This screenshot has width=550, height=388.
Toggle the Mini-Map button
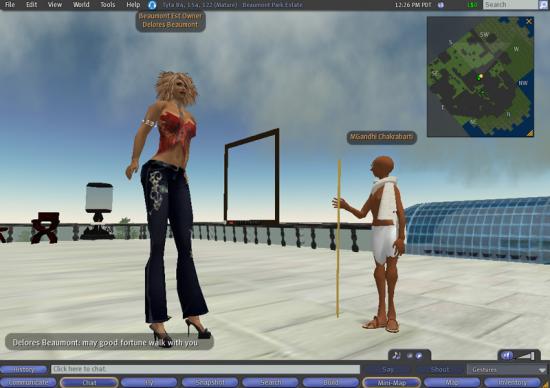tap(391, 382)
